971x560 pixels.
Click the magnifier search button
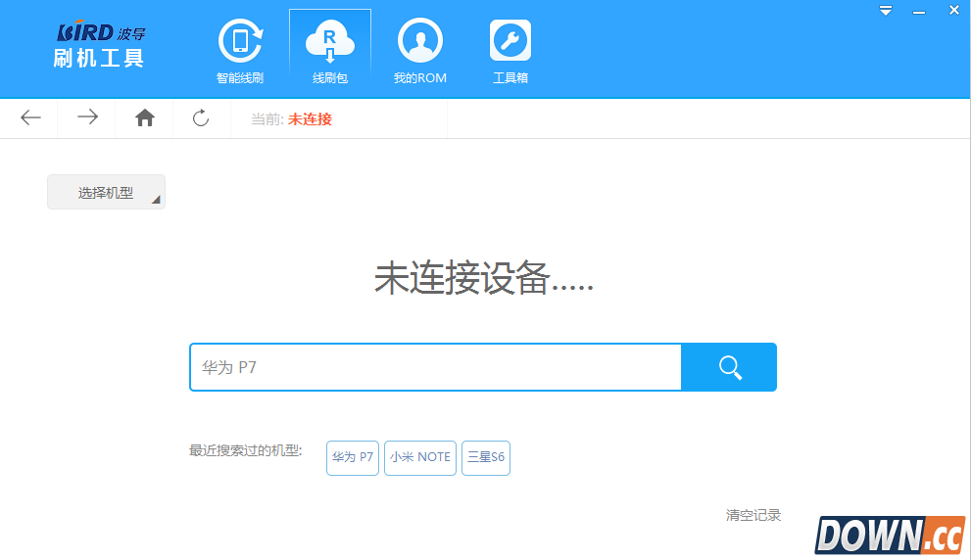click(x=729, y=367)
